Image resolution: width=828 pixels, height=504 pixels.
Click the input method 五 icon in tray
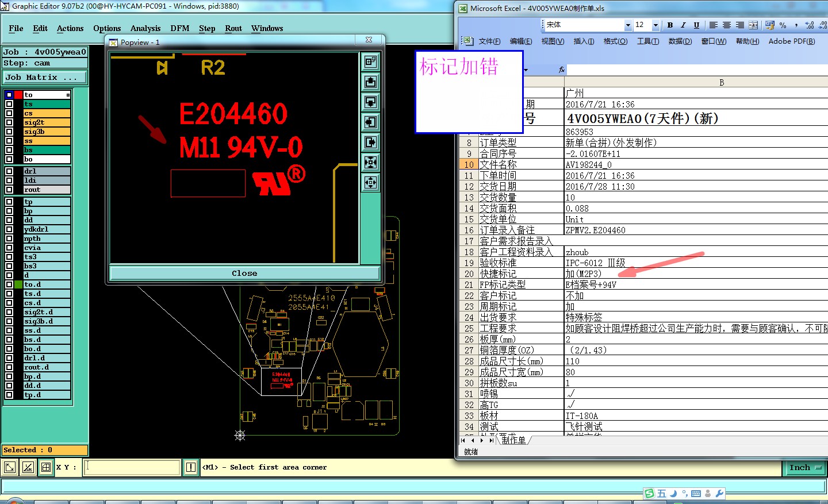click(x=661, y=493)
